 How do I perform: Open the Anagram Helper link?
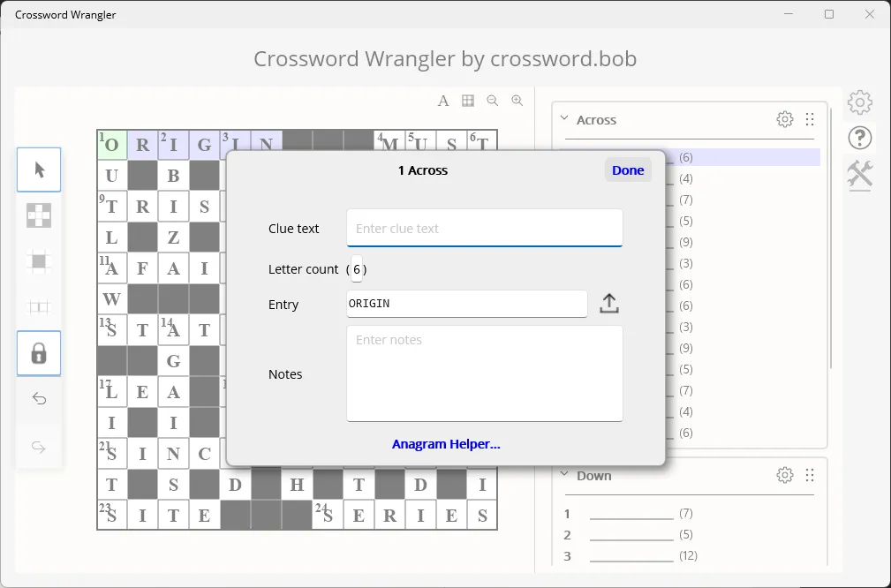point(446,444)
